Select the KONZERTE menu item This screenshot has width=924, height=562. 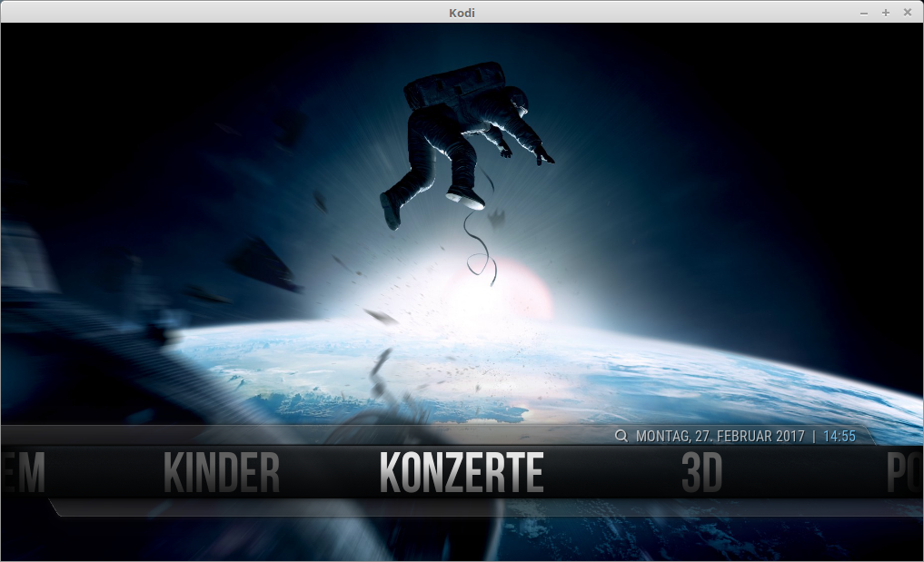(462, 472)
